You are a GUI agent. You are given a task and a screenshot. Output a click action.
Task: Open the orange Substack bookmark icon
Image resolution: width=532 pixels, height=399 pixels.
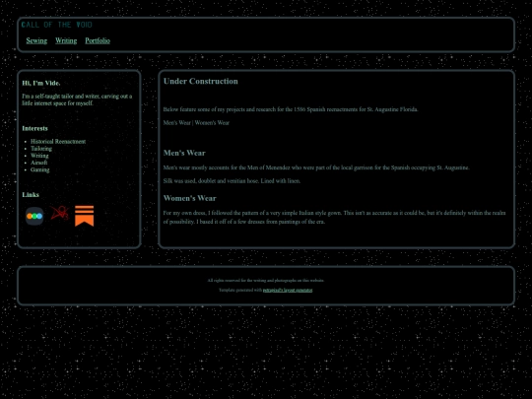[84, 216]
